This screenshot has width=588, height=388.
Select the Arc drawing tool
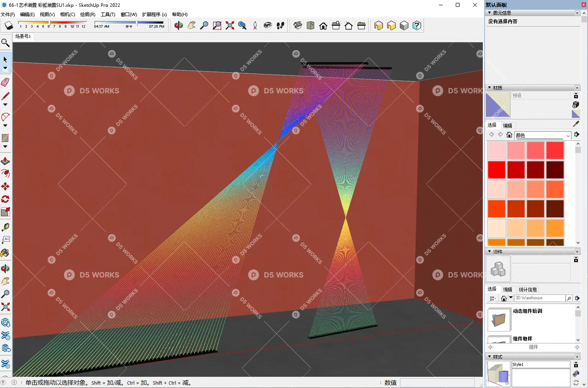pos(6,117)
